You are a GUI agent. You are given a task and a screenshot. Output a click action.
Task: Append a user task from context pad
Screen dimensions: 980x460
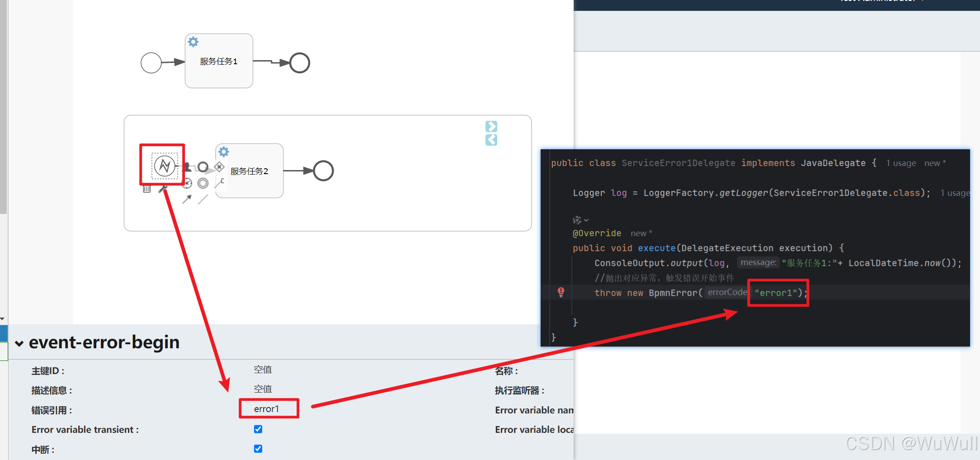[187, 166]
